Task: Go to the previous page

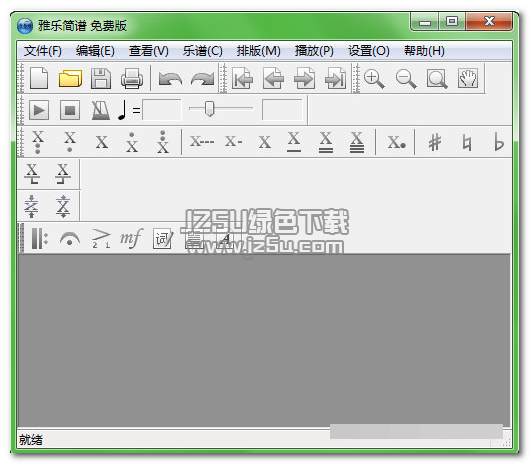Action: pyautogui.click(x=273, y=78)
